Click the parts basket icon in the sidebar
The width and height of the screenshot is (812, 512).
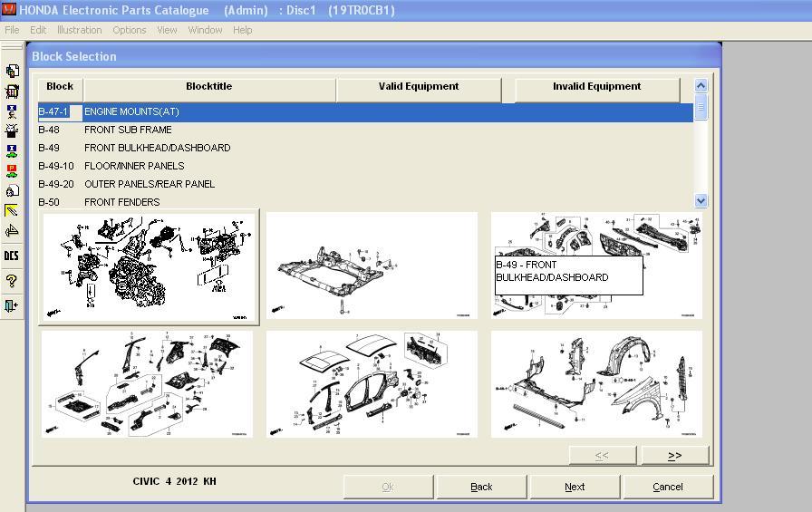tap(12, 92)
